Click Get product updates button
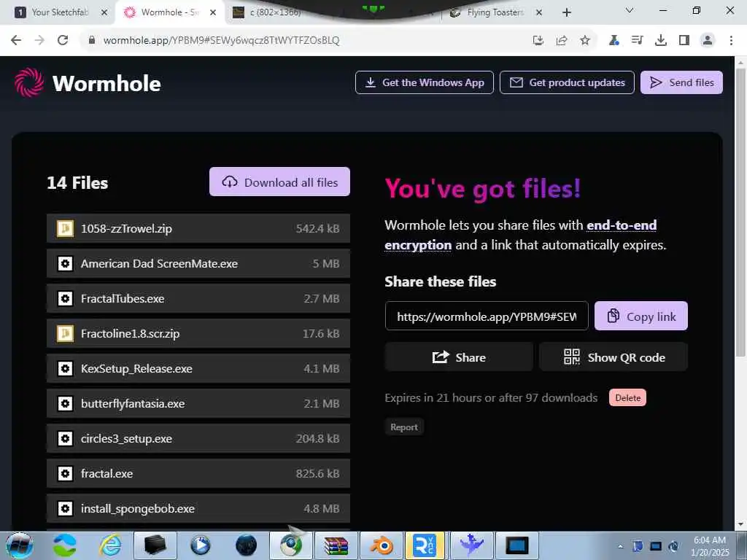 567,82
